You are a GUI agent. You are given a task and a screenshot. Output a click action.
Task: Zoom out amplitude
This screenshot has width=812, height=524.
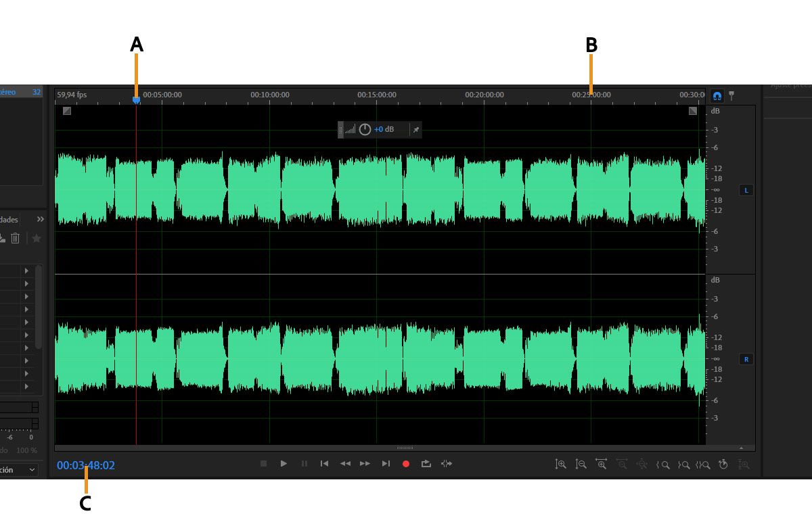coord(581,465)
